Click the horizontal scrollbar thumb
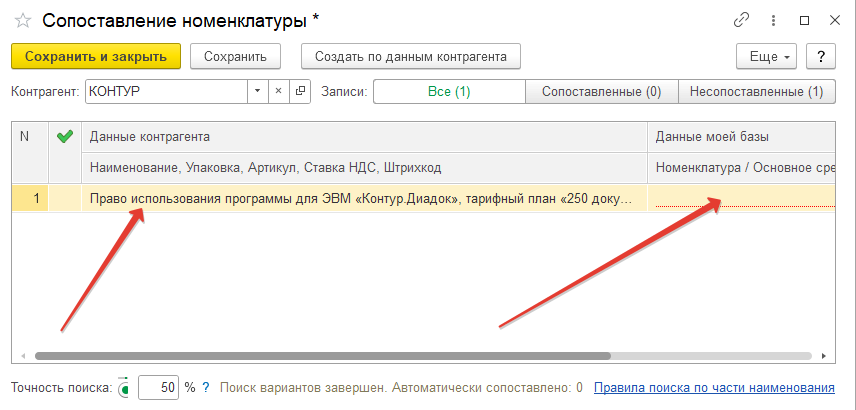 coord(323,355)
